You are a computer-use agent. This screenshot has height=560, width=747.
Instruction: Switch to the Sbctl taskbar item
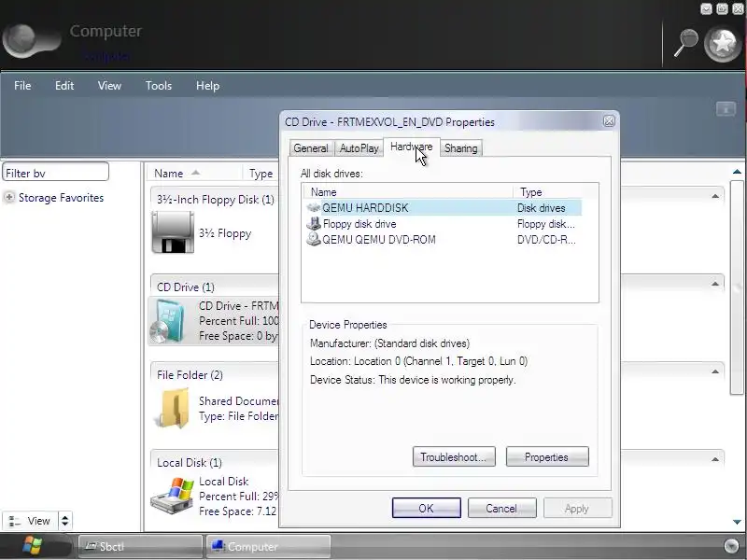coord(140,546)
